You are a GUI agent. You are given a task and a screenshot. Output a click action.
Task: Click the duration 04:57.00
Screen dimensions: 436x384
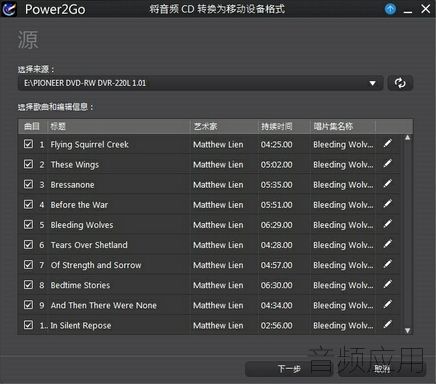276,265
